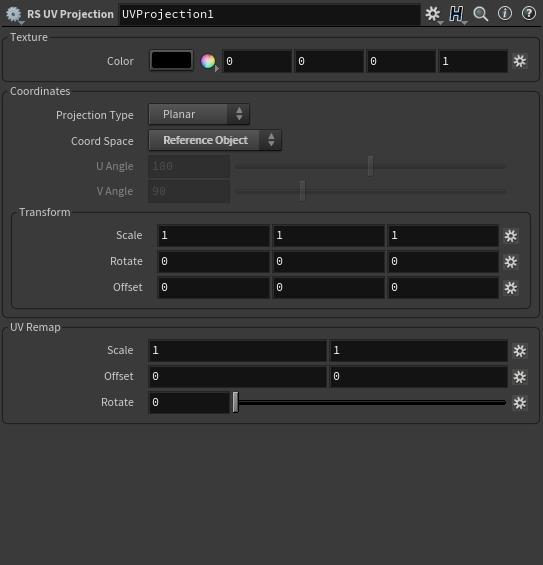This screenshot has height=565, width=543.
Task: Click the gear icon next to Color values
Action: click(x=520, y=61)
